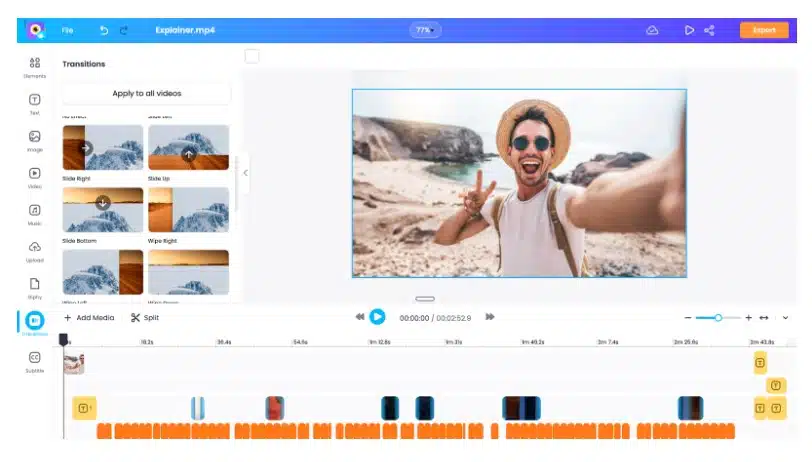812x462 pixels.
Task: Open the File menu
Action: pos(67,31)
